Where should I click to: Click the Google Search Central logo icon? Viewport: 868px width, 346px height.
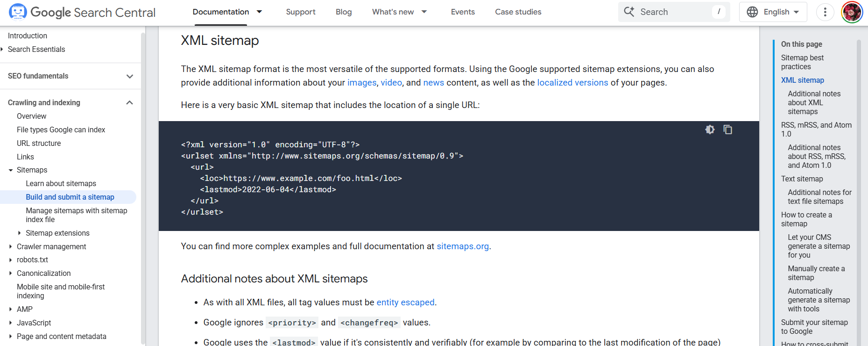[x=18, y=12]
